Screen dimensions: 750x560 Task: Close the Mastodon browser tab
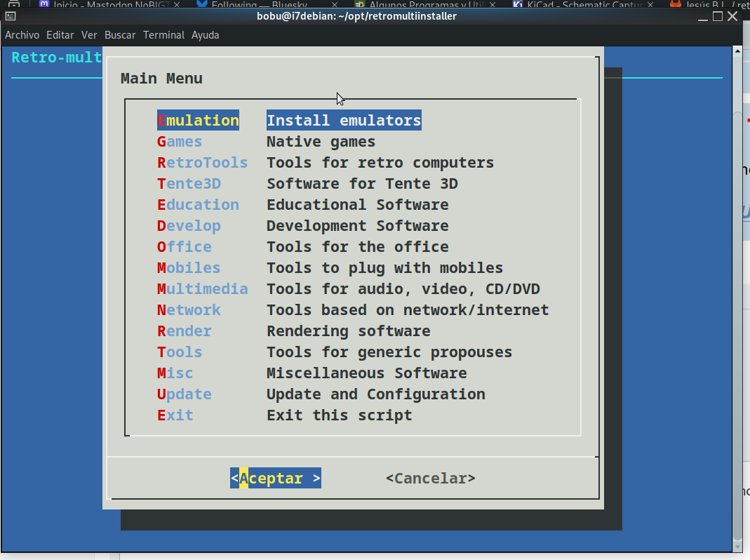pos(177,4)
